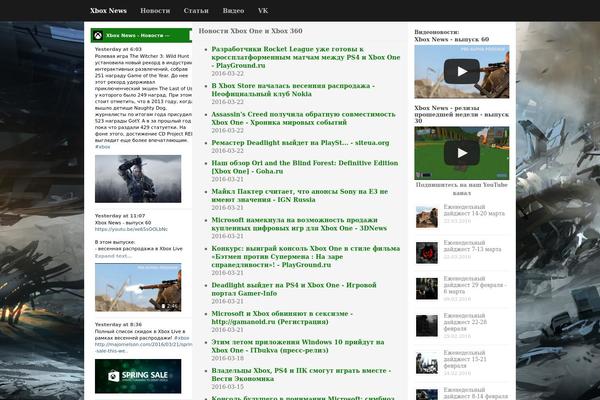Click the Xbox News - выпуск 60 video title
Image resolution: width=600 pixels, height=400 pixels.
(452, 39)
